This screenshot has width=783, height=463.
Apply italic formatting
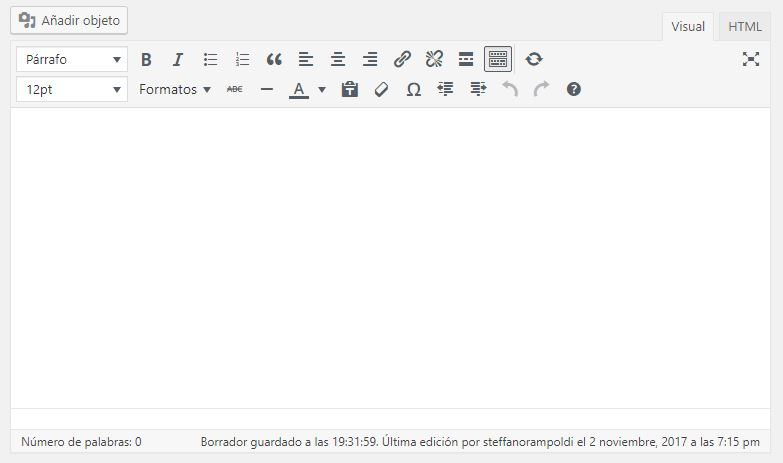tap(178, 59)
